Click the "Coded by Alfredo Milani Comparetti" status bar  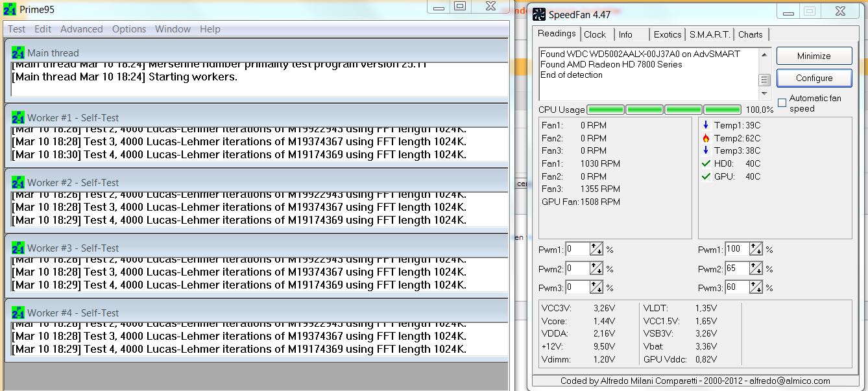(x=695, y=381)
